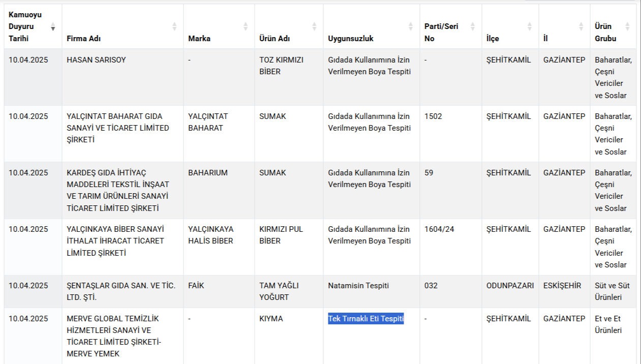Select the Uygunsuzluk column header text
The image size is (641, 364).
[x=351, y=39]
